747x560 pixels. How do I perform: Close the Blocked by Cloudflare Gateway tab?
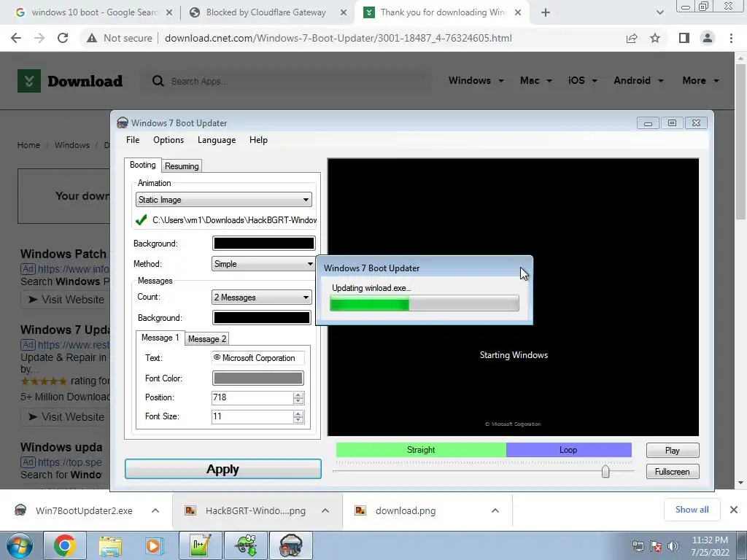tap(344, 13)
